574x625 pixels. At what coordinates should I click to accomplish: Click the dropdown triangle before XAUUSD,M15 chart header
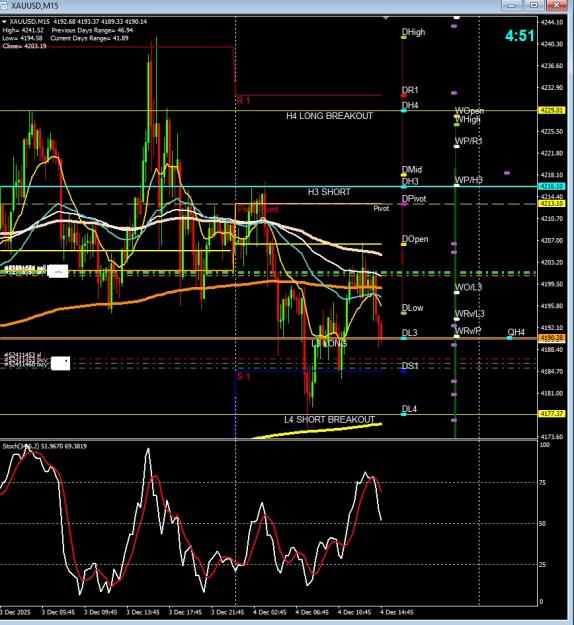point(4,22)
